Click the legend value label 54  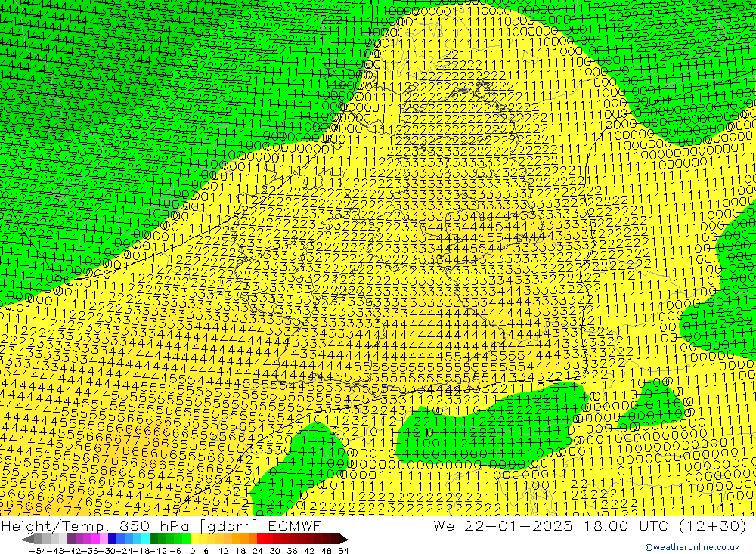[x=343, y=551]
